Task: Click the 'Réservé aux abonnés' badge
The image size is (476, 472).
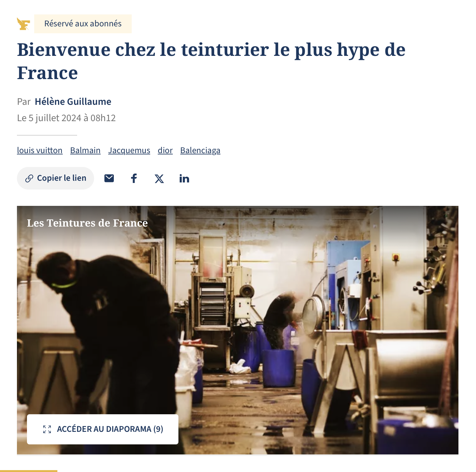Action: (x=83, y=24)
